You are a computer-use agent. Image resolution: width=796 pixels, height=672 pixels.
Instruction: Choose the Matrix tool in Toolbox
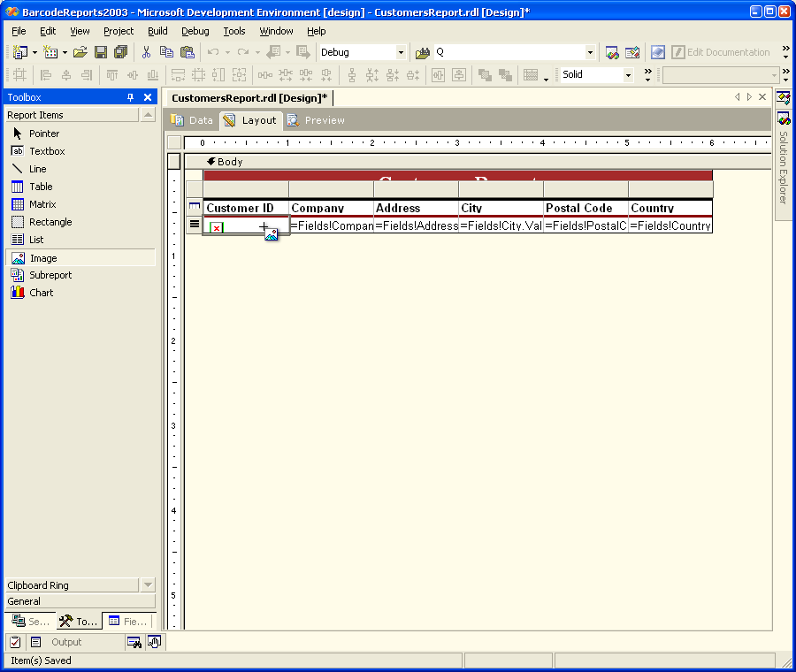click(42, 204)
